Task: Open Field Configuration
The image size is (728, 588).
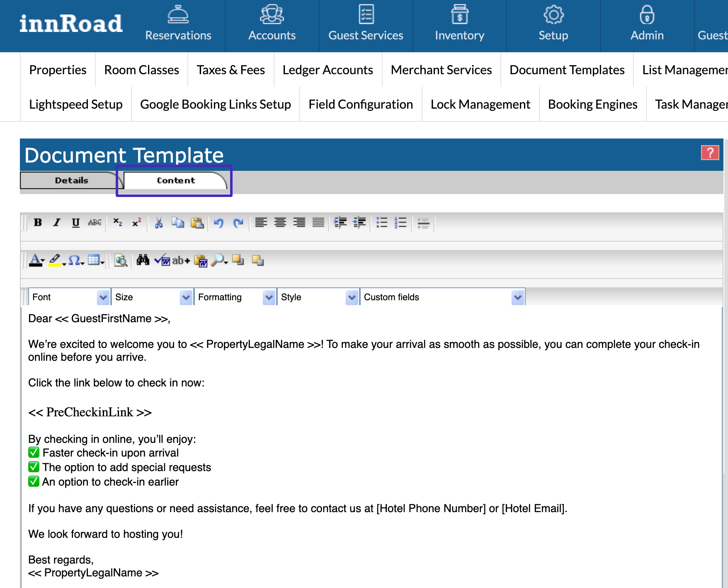Action: [x=361, y=104]
